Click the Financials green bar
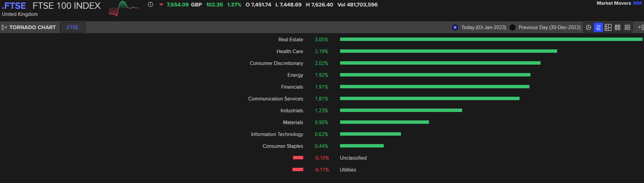The width and height of the screenshot is (644, 183). coord(435,87)
